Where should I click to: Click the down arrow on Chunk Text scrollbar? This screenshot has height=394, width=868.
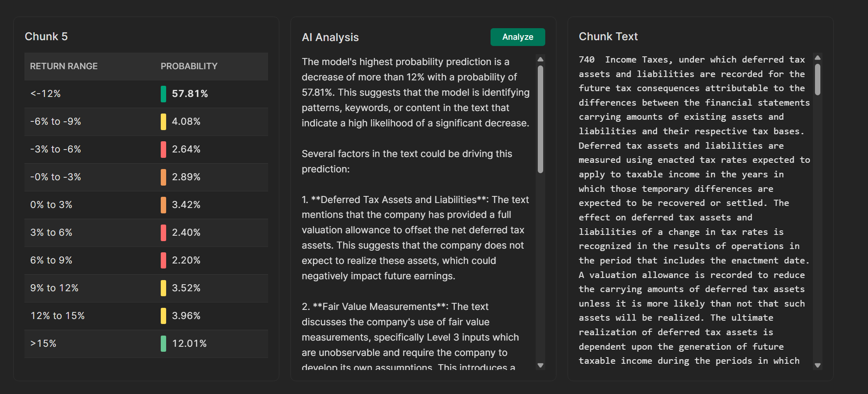(817, 366)
